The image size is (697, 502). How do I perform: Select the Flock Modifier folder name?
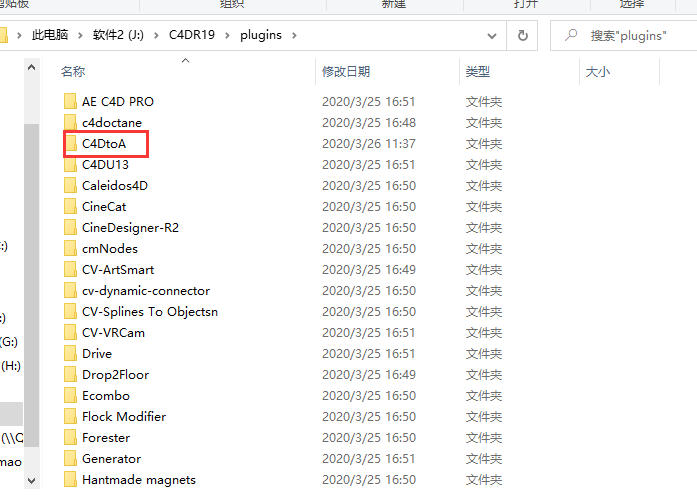point(124,416)
